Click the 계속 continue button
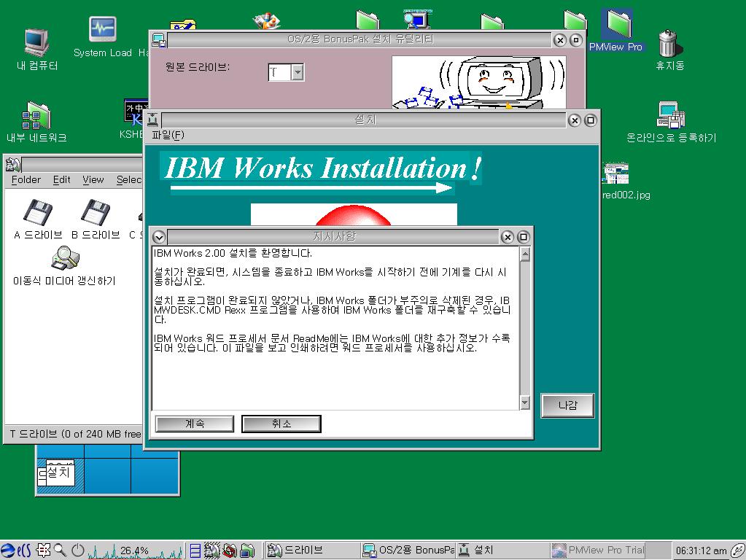Viewport: 746px width, 560px height. [195, 424]
